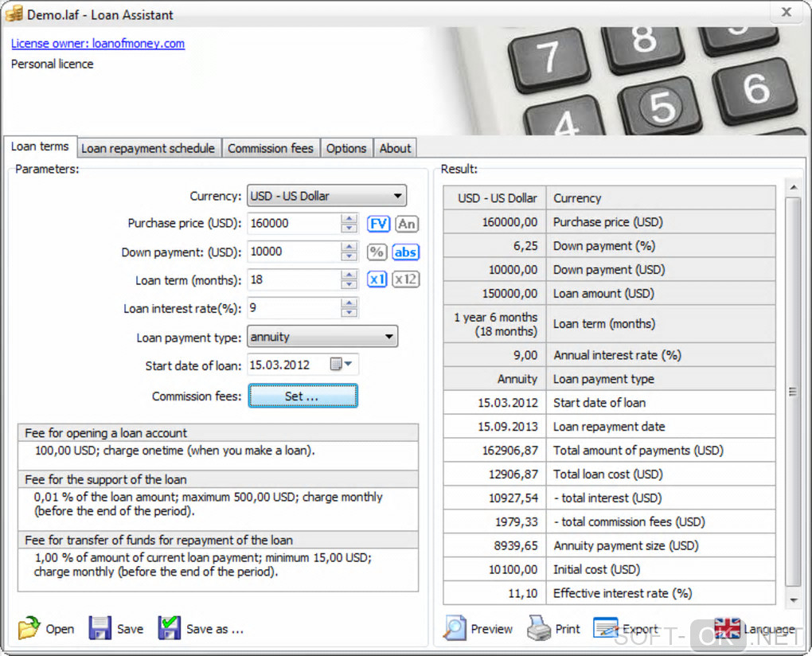This screenshot has width=812, height=656.
Task: Click the Save as floppy icon
Action: tap(170, 627)
